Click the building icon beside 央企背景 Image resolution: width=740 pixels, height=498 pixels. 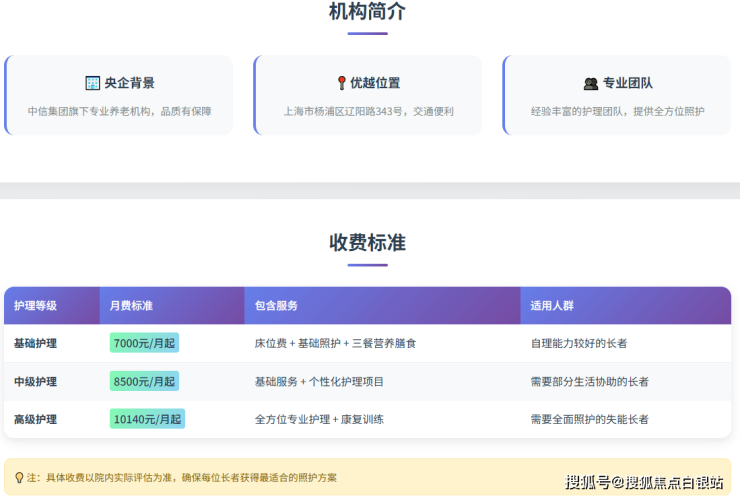pyautogui.click(x=93, y=83)
